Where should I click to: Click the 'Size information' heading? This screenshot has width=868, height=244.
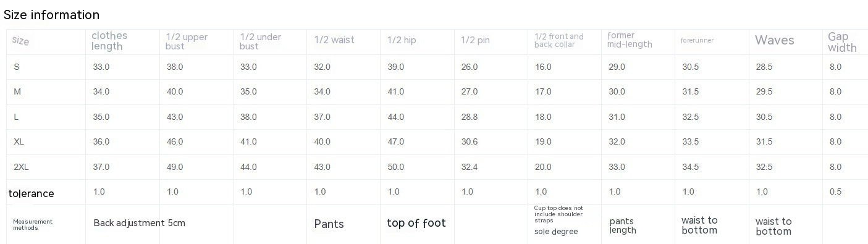click(x=51, y=15)
